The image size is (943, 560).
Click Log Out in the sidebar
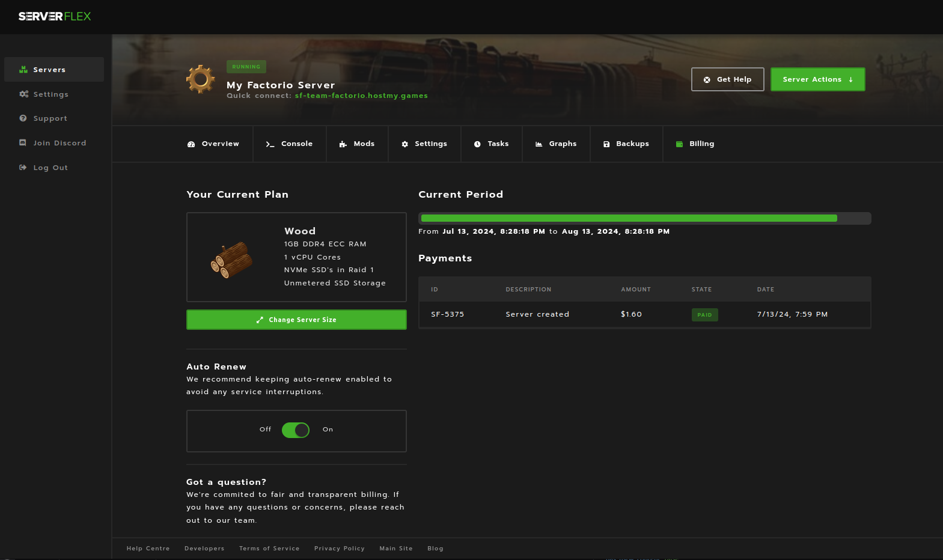54,168
